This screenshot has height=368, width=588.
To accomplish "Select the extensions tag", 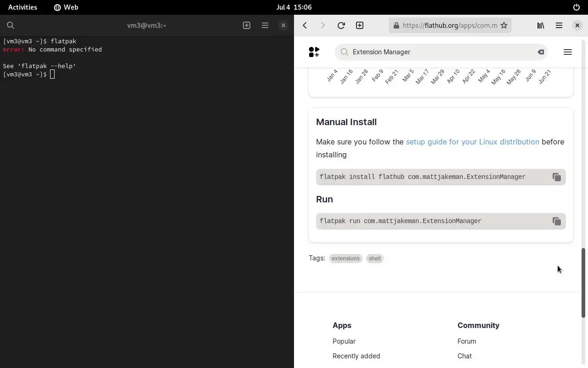I will pos(345,258).
